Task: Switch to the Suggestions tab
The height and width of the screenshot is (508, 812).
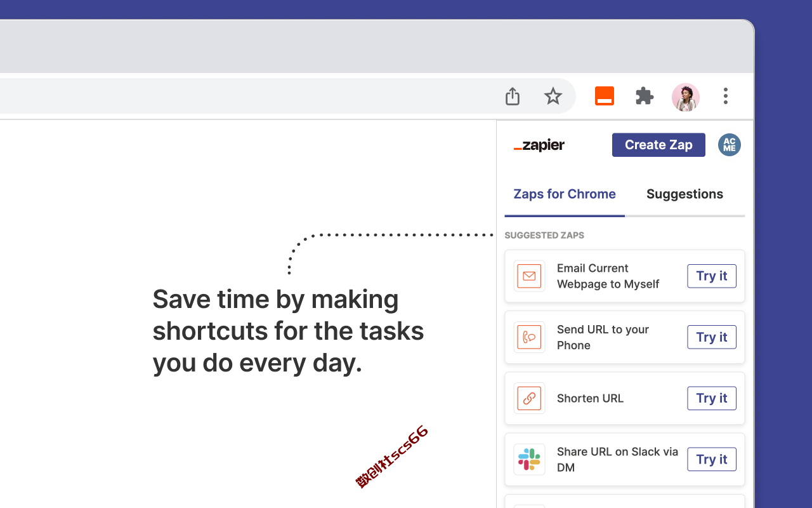Action: pyautogui.click(x=684, y=194)
